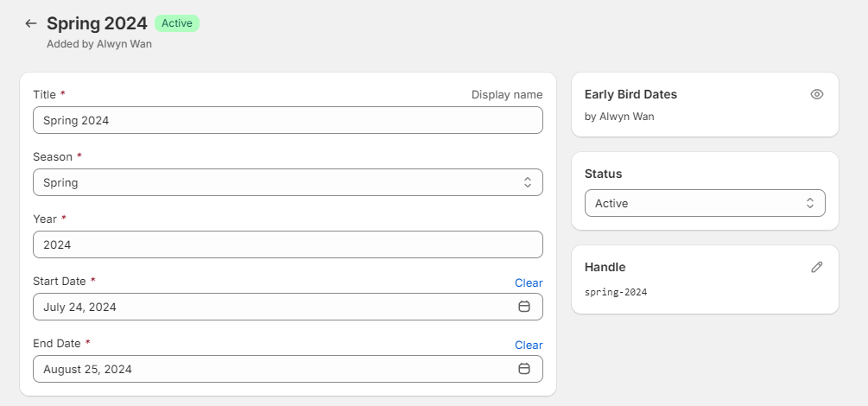
Task: Open the Status dropdown showing Active
Action: point(705,203)
